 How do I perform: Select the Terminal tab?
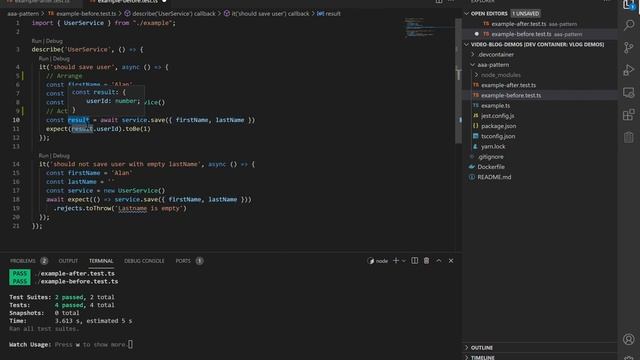pos(101,261)
